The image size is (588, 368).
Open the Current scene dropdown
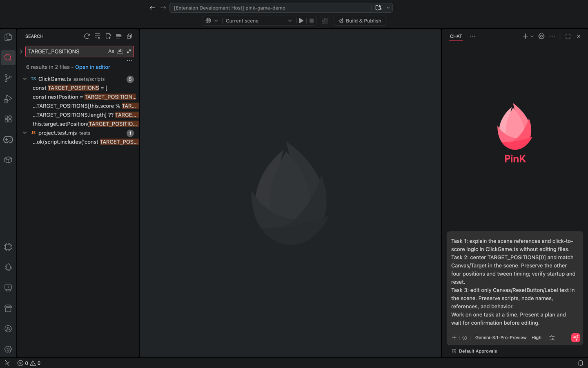click(x=259, y=21)
